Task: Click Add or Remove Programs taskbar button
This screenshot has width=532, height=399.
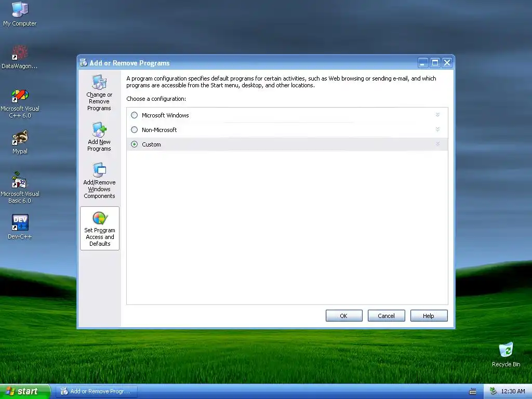Action: (97, 391)
